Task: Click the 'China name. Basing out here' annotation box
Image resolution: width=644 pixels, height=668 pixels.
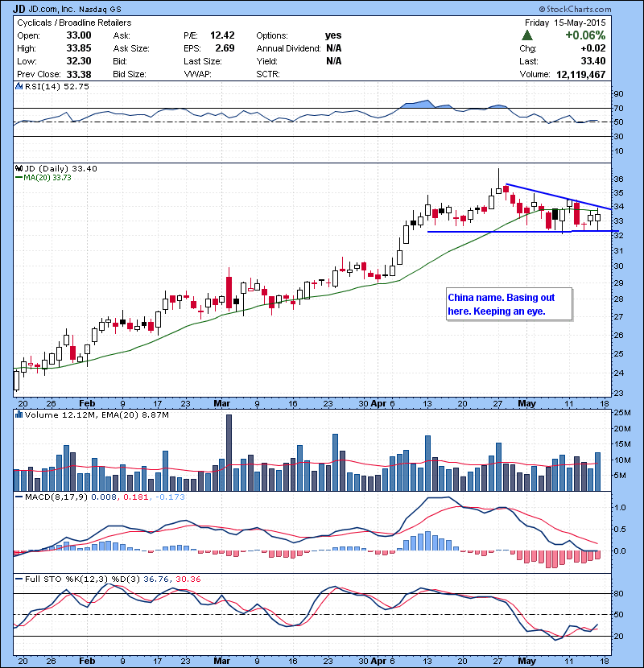Action: click(510, 304)
